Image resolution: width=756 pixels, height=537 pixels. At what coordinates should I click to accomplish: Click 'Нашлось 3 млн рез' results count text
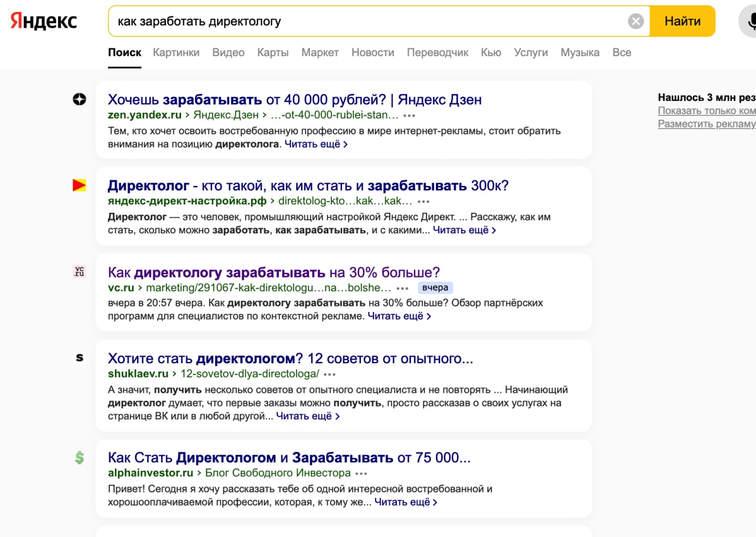click(x=707, y=97)
